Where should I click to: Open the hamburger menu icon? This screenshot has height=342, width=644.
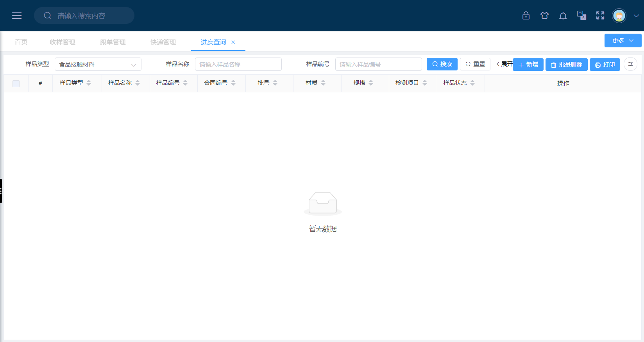(x=17, y=16)
